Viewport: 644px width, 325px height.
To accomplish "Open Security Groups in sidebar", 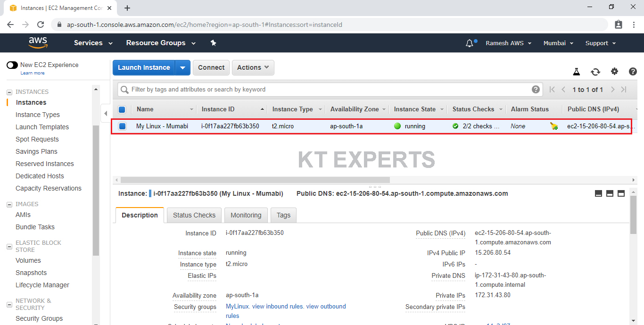I will [39, 318].
